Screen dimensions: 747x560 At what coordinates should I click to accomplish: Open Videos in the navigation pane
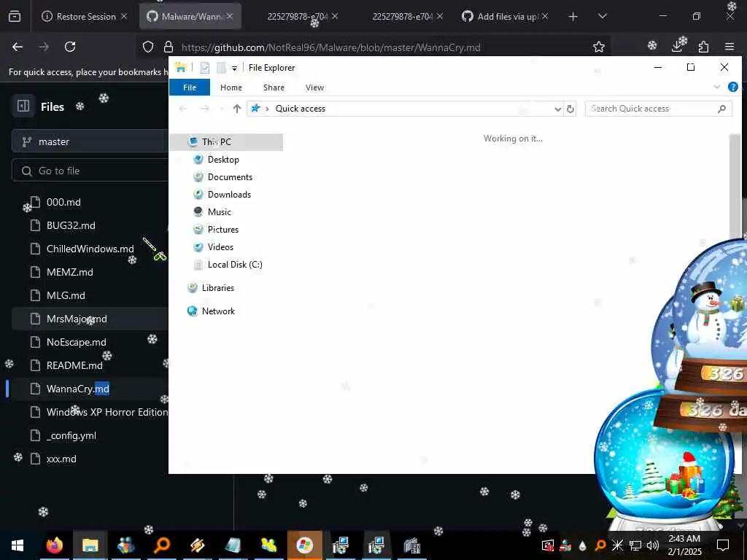pos(220,247)
